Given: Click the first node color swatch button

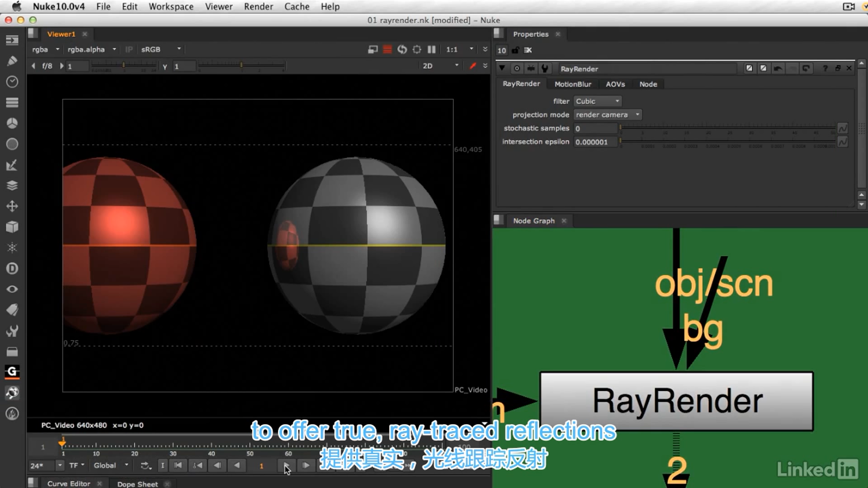Looking at the screenshot, I should (749, 68).
